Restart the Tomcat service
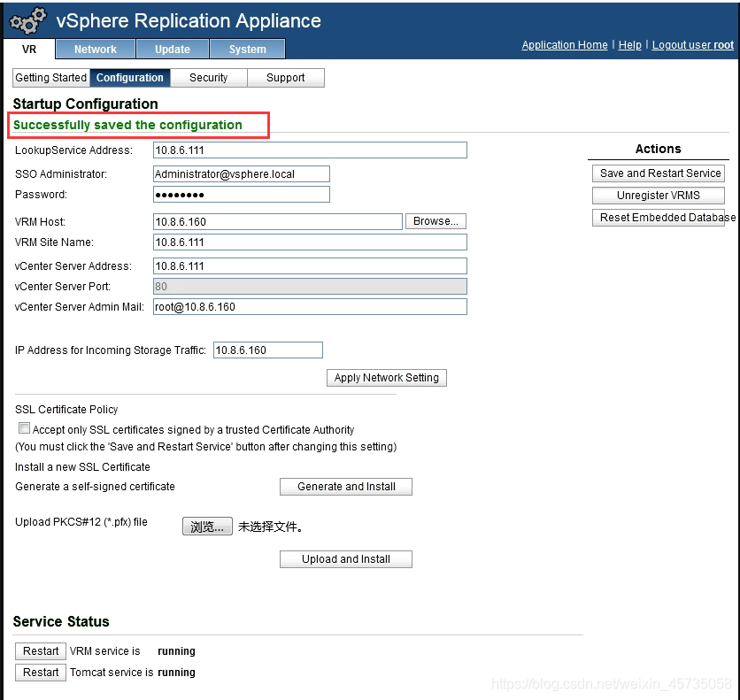740x700 pixels. [x=41, y=673]
